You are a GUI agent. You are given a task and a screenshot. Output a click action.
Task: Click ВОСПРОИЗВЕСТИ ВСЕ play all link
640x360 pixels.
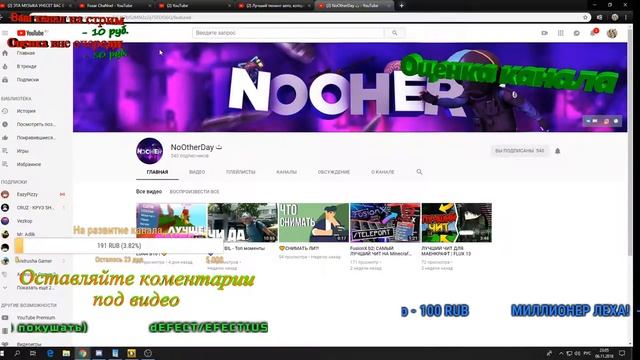[x=194, y=191]
